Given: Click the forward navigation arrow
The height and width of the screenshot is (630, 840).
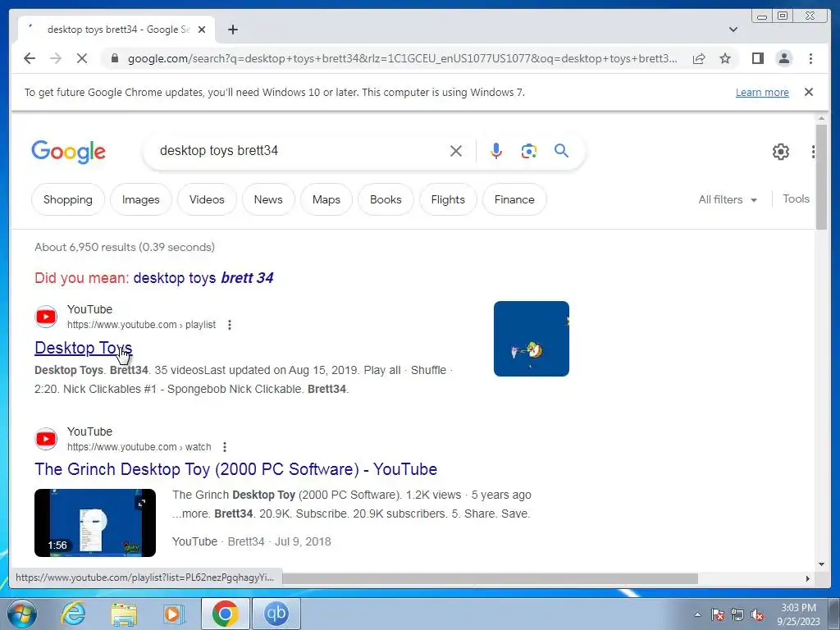Looking at the screenshot, I should pos(56,58).
